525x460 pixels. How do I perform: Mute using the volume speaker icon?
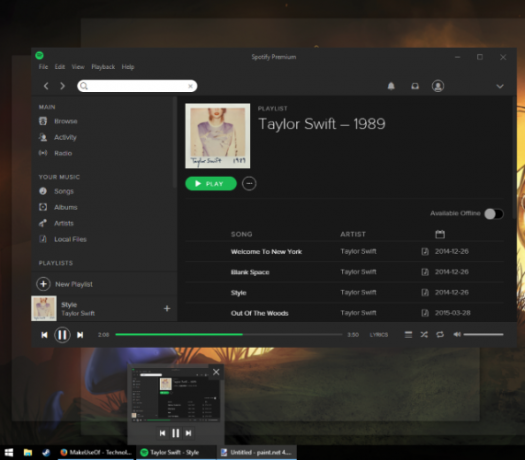tap(457, 334)
